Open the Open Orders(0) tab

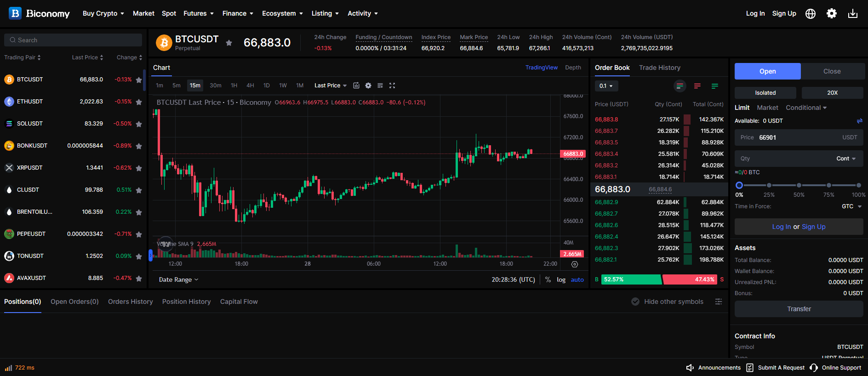point(74,302)
